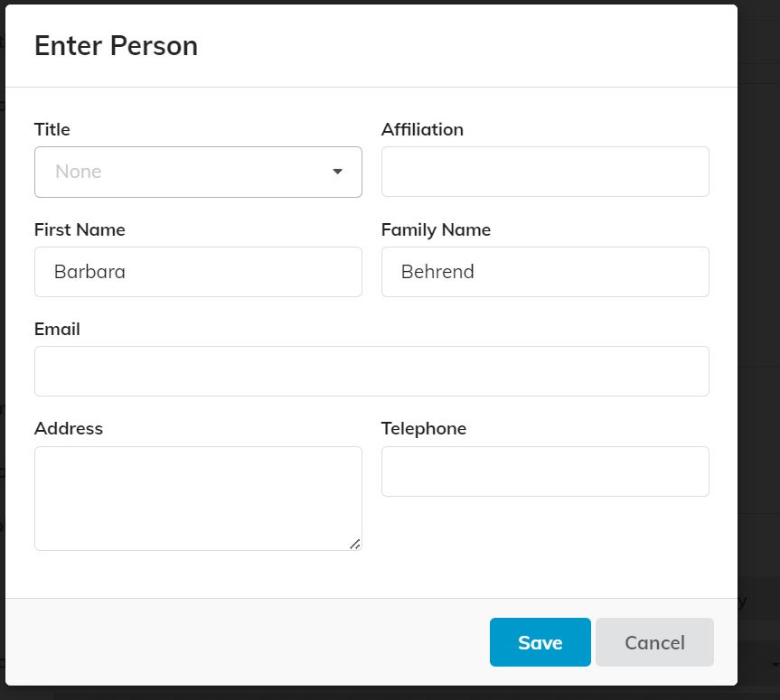Cancel the Enter Person dialog

(x=654, y=642)
